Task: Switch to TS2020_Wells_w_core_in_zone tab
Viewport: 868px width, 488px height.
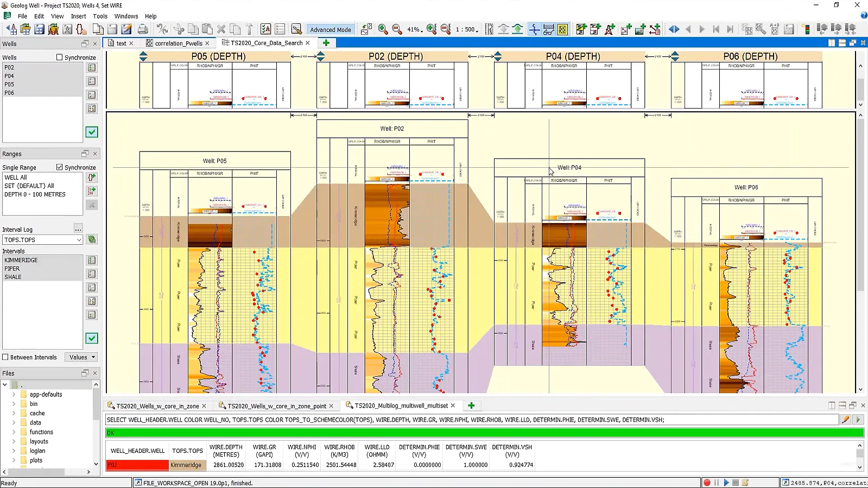Action: click(157, 406)
